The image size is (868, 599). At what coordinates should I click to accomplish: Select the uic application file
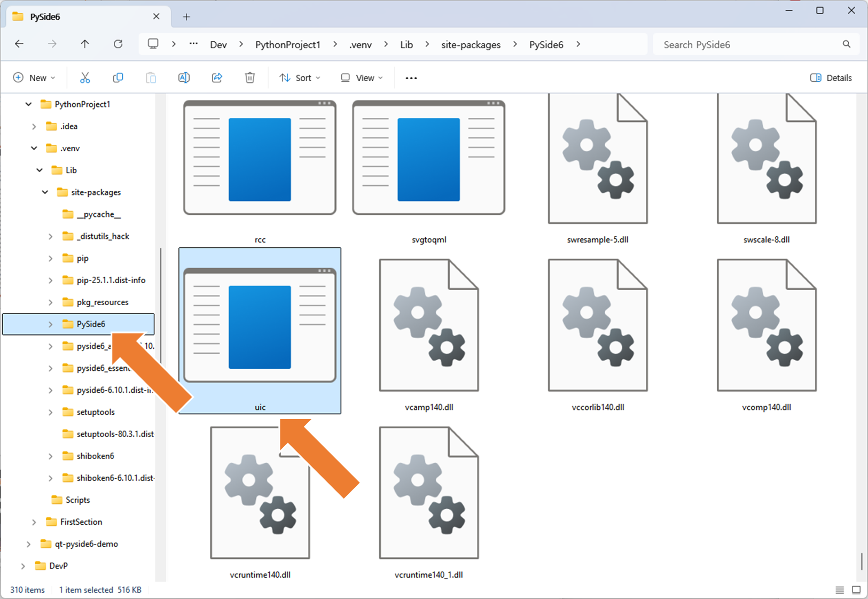[260, 331]
